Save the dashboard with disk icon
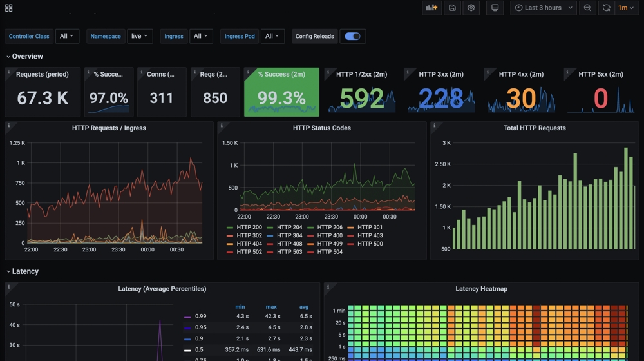The image size is (644, 361). click(452, 8)
